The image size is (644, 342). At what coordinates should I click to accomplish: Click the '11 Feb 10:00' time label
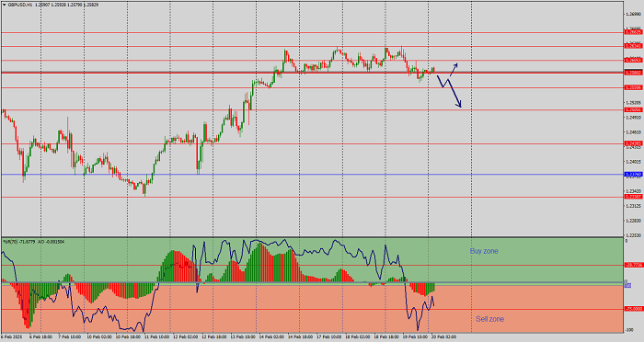pyautogui.click(x=157, y=337)
